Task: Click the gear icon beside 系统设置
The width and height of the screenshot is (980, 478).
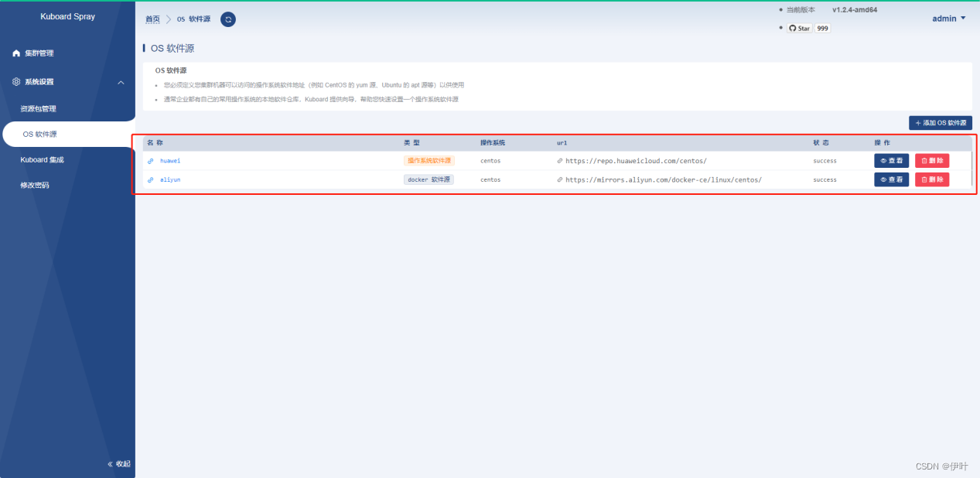Action: coord(16,81)
